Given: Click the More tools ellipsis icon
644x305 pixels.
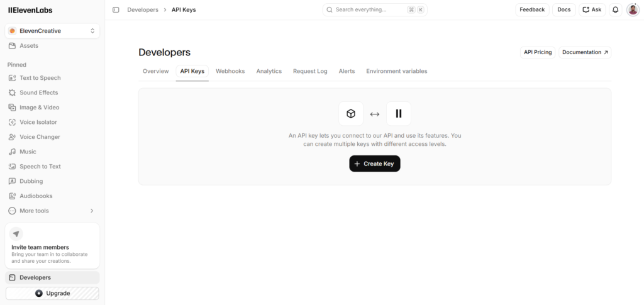Looking at the screenshot, I should pos(13,211).
